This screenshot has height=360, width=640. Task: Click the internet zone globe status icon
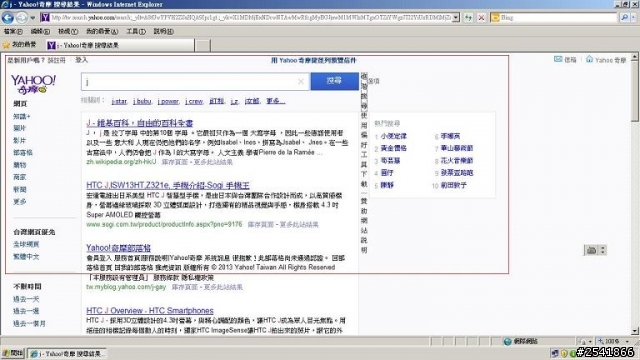[x=507, y=341]
